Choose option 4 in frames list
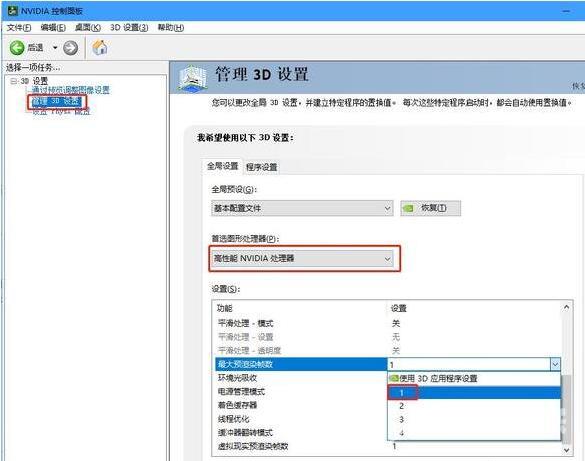Viewport: 585px width, 461px height. [x=474, y=433]
